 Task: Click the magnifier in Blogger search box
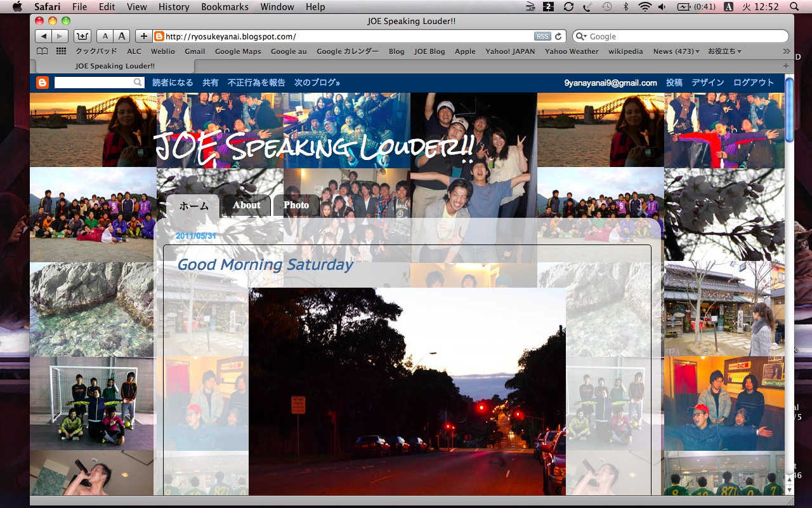pos(138,83)
